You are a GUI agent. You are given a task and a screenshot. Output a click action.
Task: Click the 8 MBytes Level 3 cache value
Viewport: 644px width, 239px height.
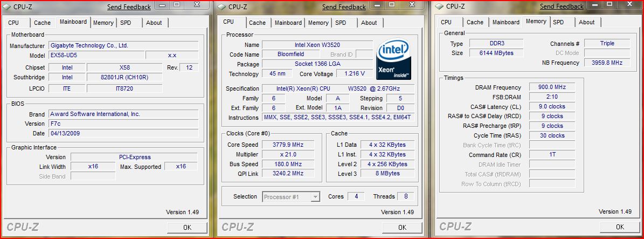(x=387, y=174)
